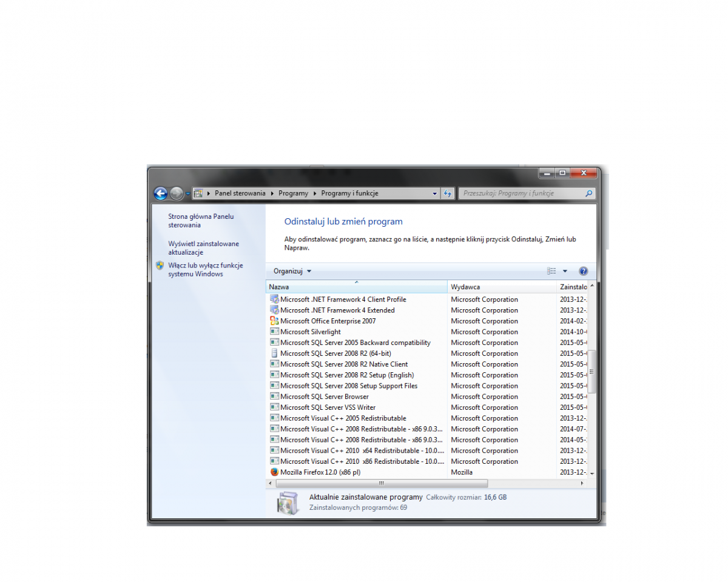Click the Mozilla Firefox 12.0 icon

pyautogui.click(x=274, y=472)
